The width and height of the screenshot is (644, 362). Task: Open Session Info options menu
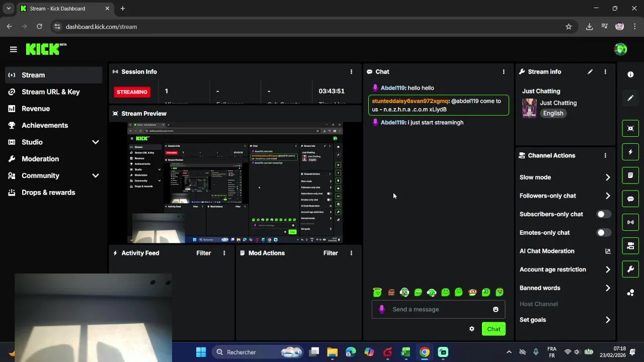[351, 72]
